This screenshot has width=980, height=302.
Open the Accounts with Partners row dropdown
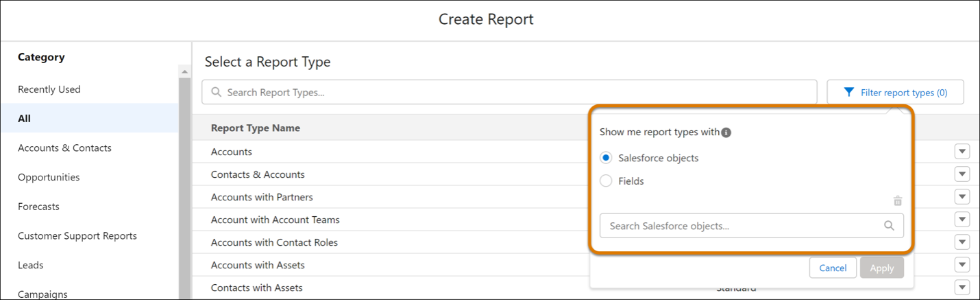(962, 197)
